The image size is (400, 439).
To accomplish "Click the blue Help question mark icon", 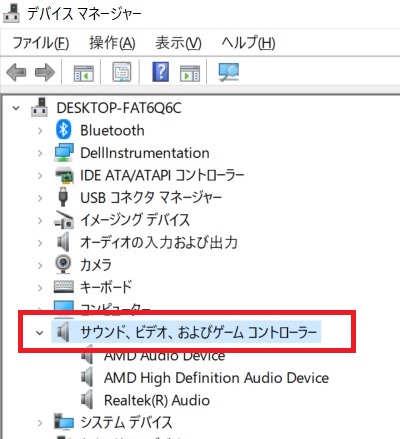I will coord(160,72).
